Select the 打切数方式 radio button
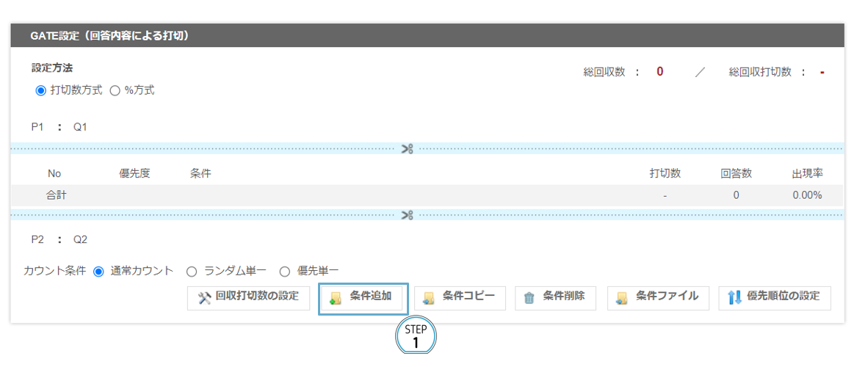This screenshot has width=868, height=367. pos(41,91)
